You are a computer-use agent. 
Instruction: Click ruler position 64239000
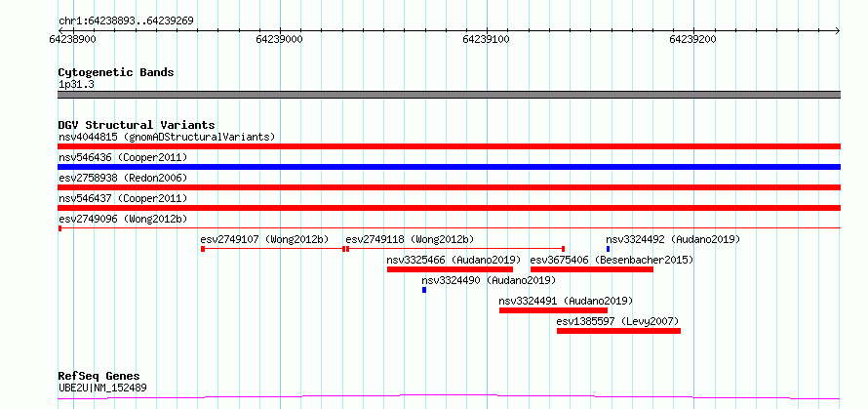(280, 39)
